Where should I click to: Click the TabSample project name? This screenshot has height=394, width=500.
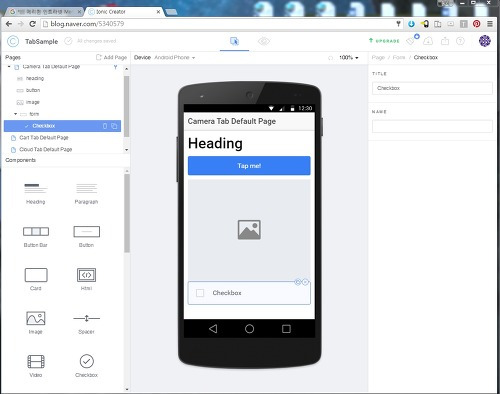[41, 41]
